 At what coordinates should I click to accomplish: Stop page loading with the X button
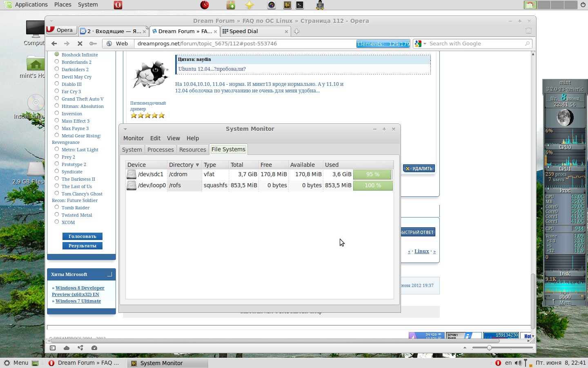[x=80, y=43]
